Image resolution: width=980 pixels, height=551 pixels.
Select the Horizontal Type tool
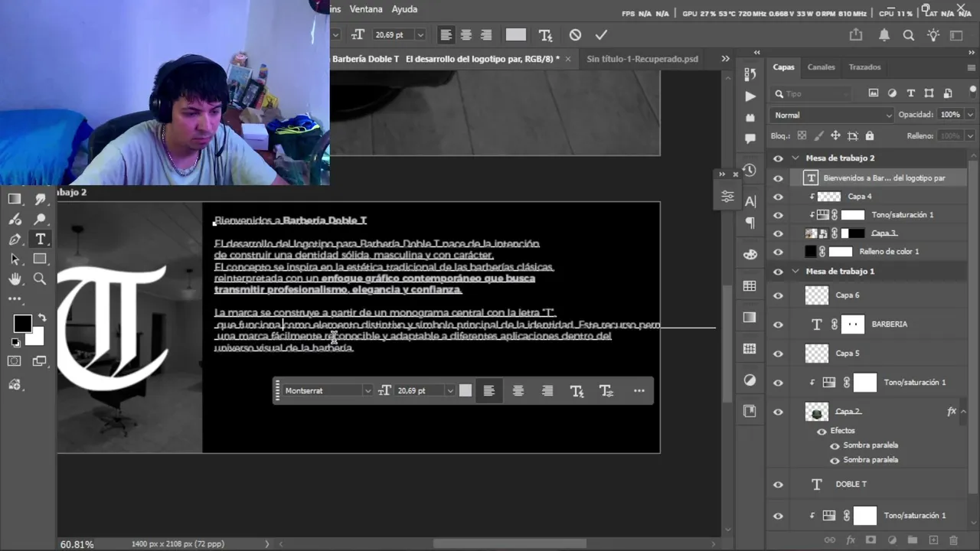point(40,240)
